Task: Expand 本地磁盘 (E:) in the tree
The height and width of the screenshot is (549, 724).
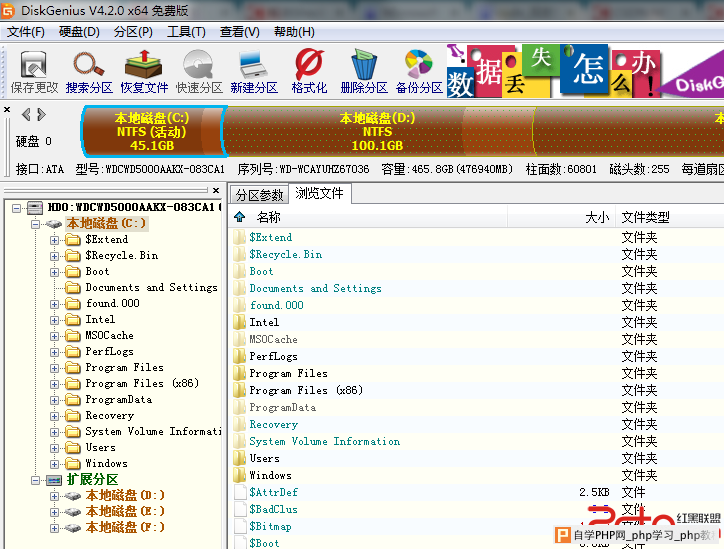Action: click(54, 513)
